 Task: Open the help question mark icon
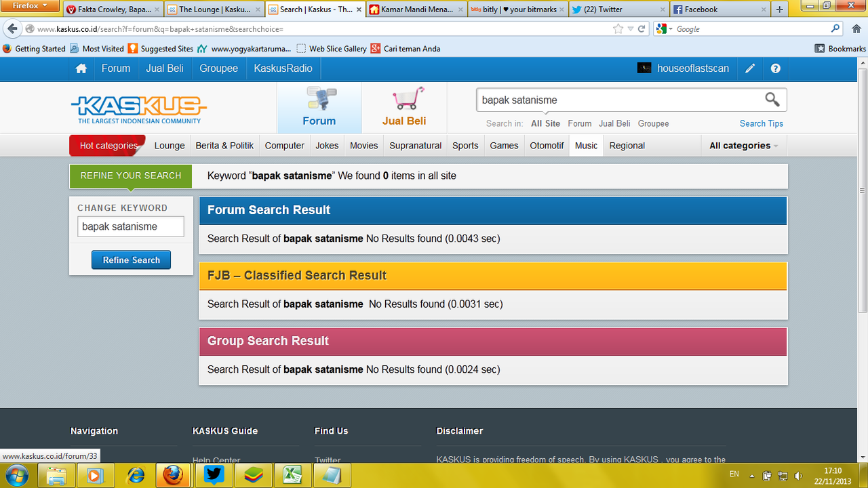(776, 68)
